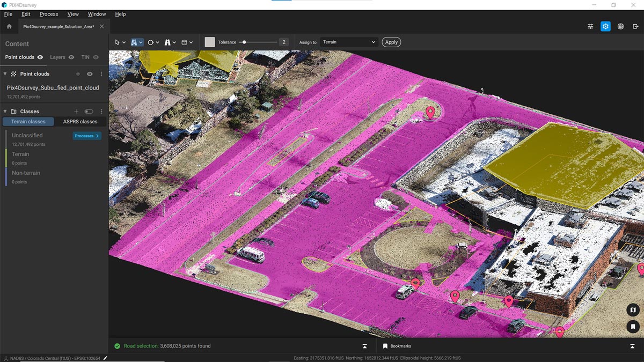The image size is (644, 362).
Task: Select the Terrain class row
Action: click(54, 158)
